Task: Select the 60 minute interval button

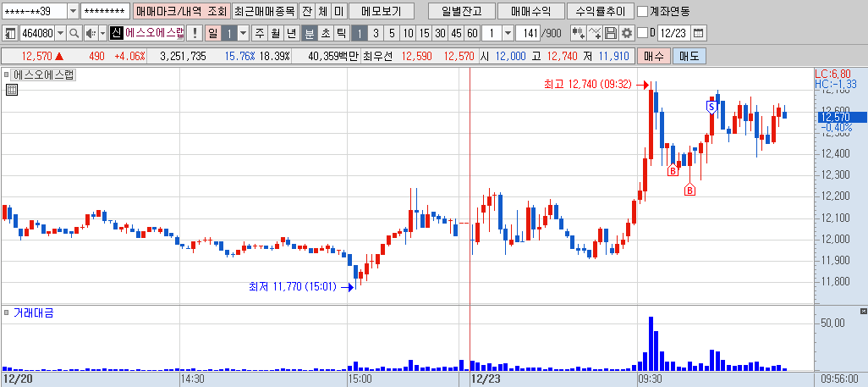Action: (x=472, y=33)
